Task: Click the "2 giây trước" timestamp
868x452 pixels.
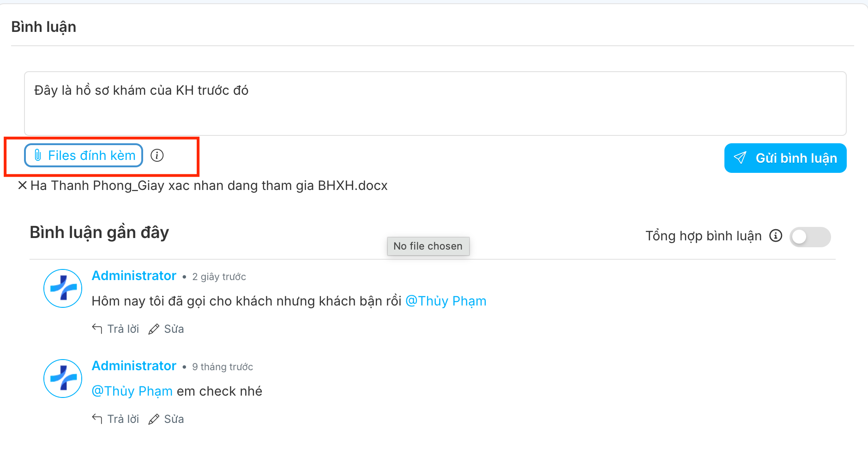Action: (219, 276)
